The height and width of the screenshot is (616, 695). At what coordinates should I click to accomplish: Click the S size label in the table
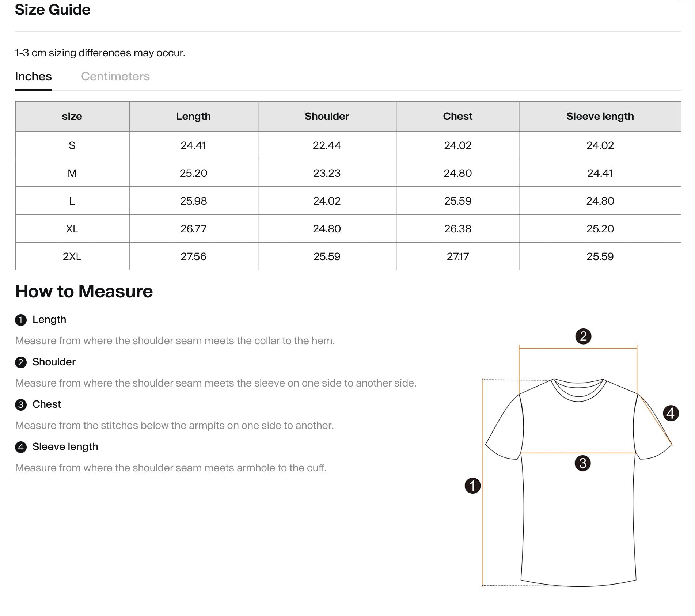pos(72,145)
